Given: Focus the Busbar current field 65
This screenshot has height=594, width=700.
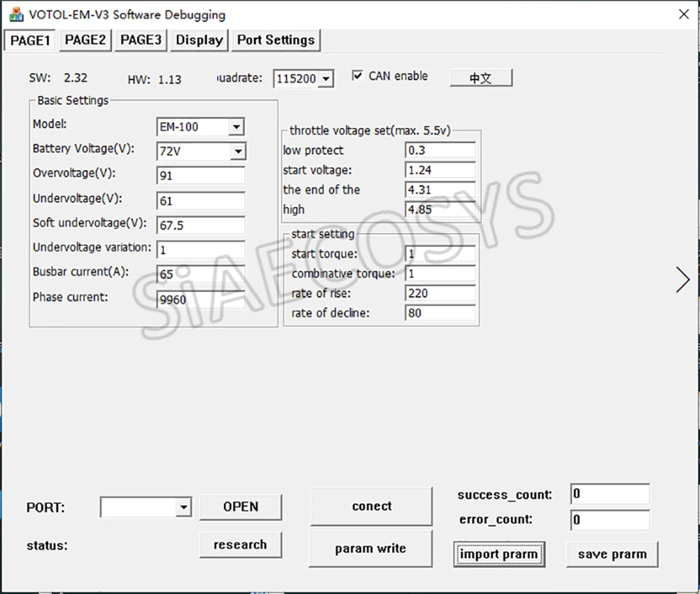Looking at the screenshot, I should coord(201,274).
